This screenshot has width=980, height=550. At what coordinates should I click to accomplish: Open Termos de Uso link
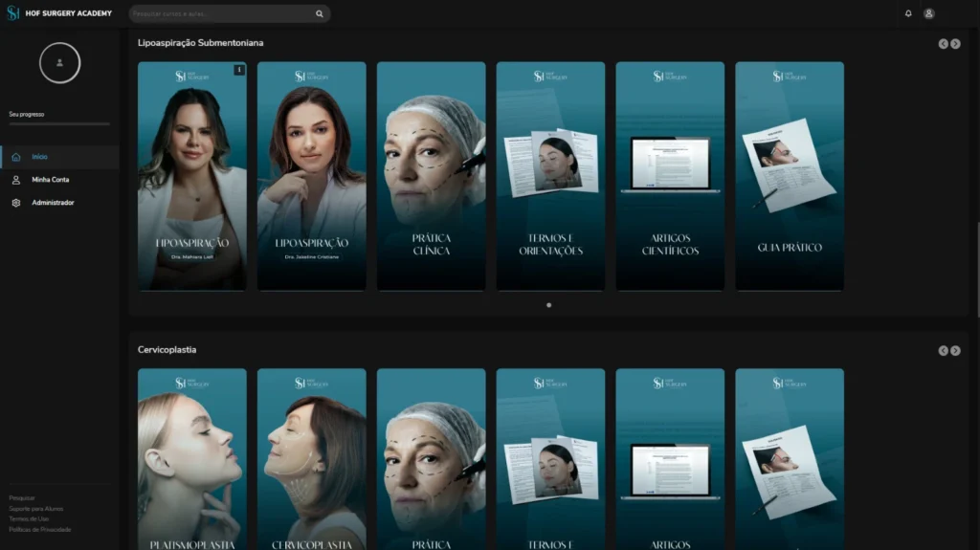tap(29, 518)
